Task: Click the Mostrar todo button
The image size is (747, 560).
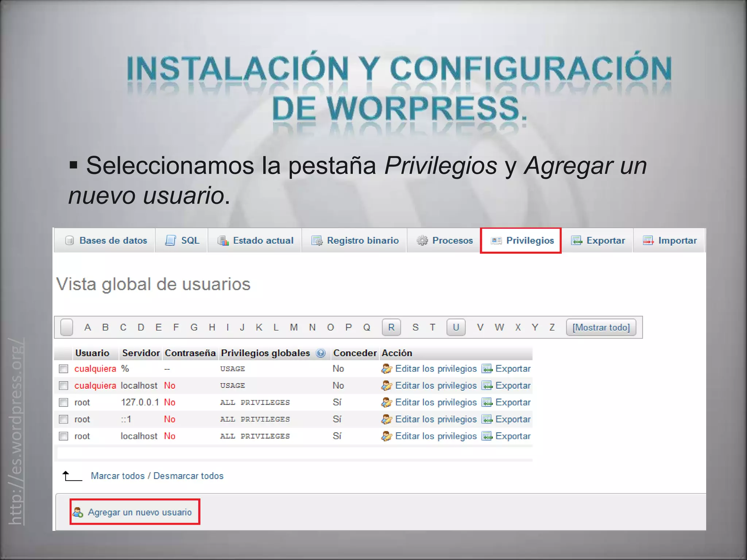Action: (x=601, y=327)
